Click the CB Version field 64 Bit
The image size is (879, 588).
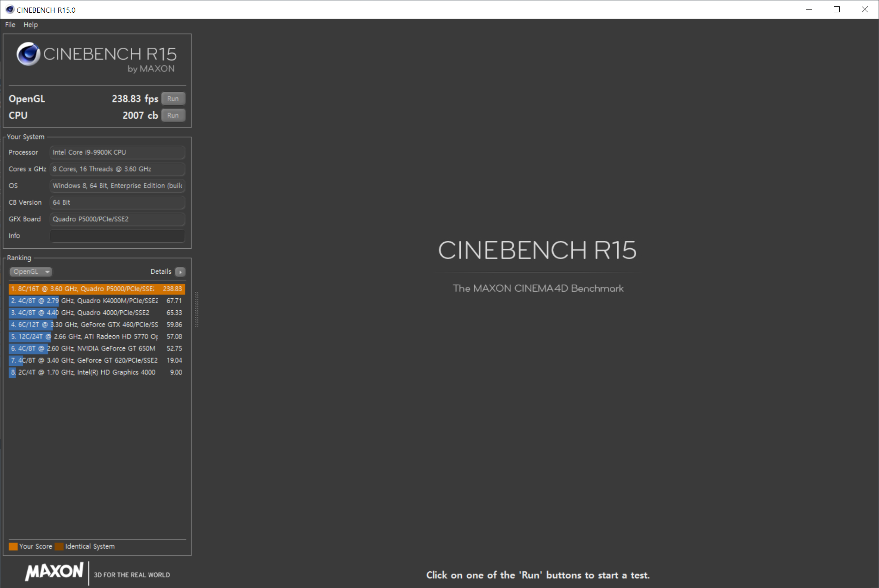coord(117,202)
